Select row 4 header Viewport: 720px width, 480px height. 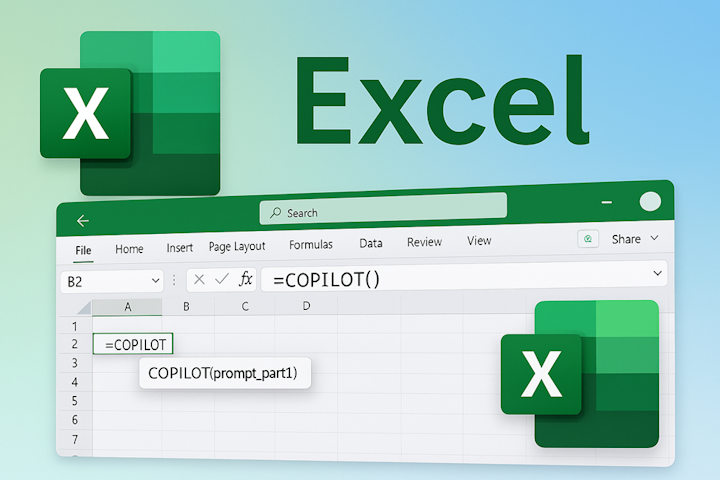(x=75, y=382)
